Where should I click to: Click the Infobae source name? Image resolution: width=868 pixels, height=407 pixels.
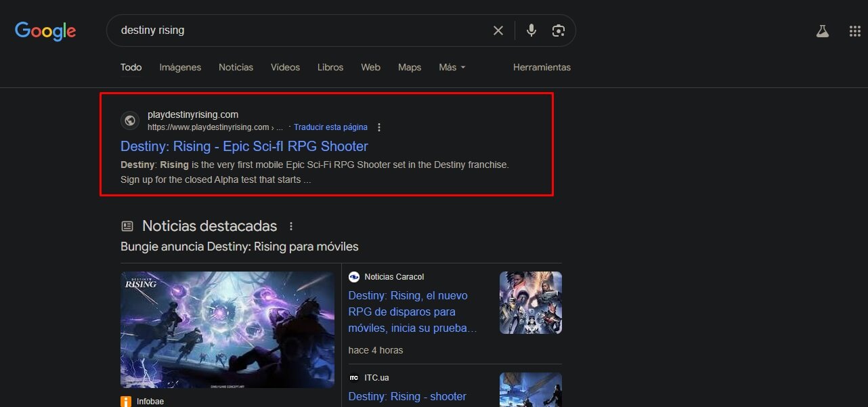pos(150,402)
